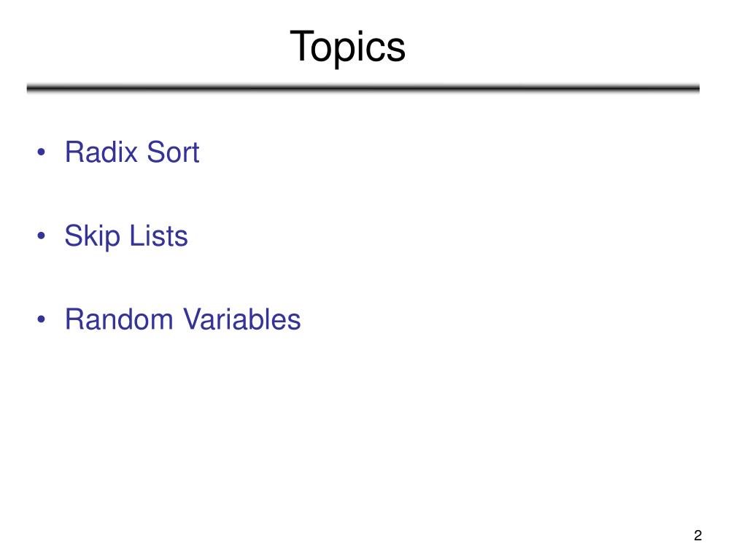Select the word Sort
747x560 pixels.
tap(173, 152)
